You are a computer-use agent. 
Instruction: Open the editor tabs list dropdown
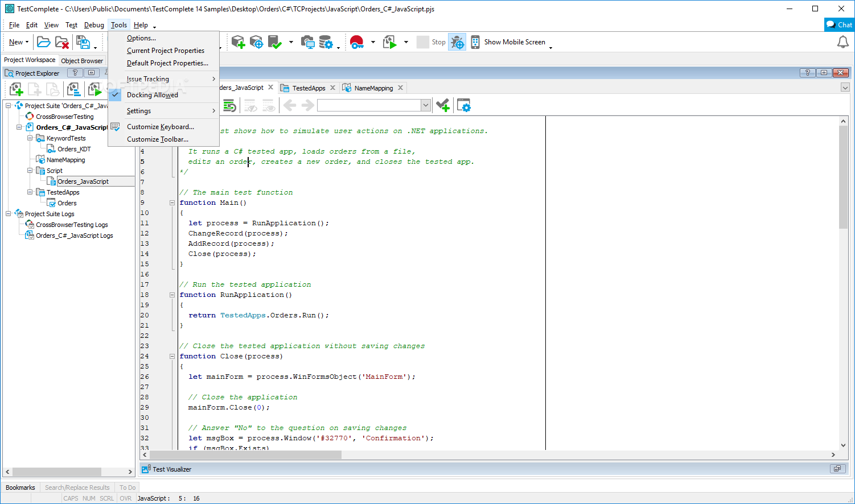(845, 88)
